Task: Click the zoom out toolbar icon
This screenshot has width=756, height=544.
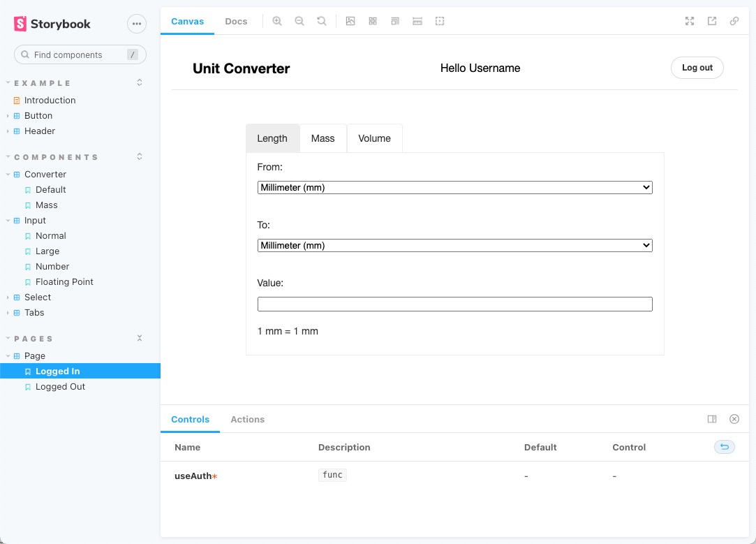Action: 299,21
